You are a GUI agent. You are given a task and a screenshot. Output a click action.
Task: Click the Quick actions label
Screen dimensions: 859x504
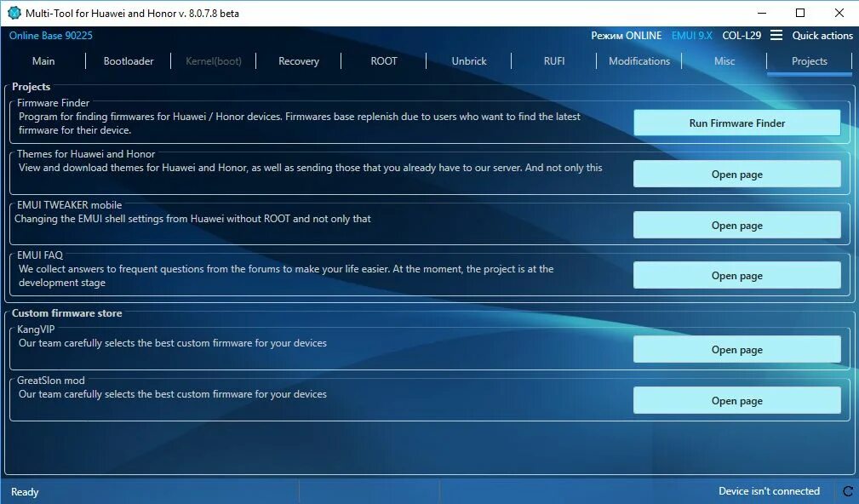pyautogui.click(x=822, y=36)
